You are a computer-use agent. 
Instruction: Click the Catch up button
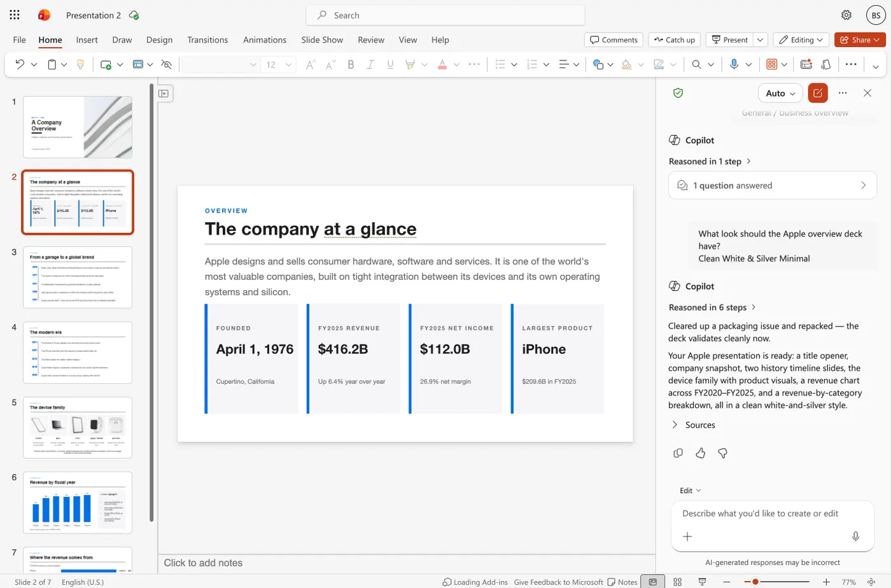click(675, 39)
